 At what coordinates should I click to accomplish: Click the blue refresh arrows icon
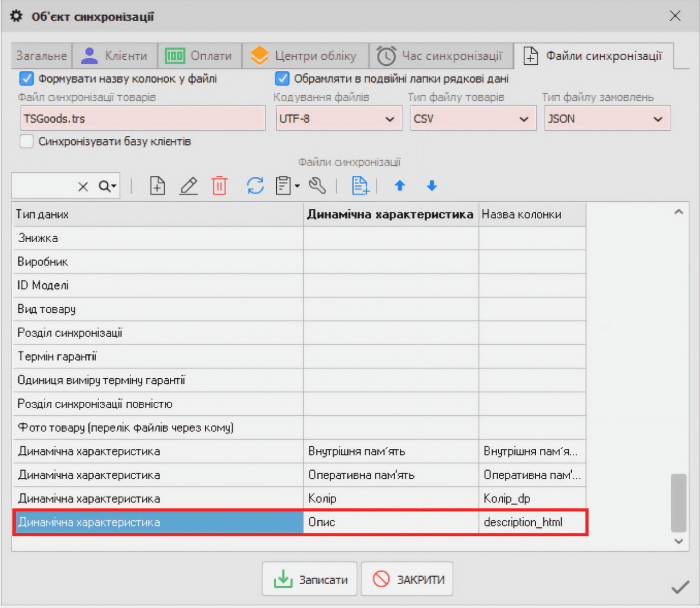255,186
